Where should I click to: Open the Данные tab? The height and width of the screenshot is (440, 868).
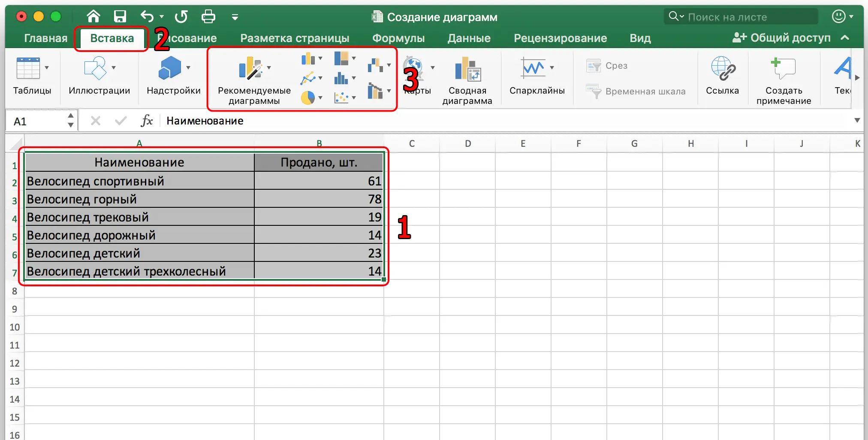[469, 38]
